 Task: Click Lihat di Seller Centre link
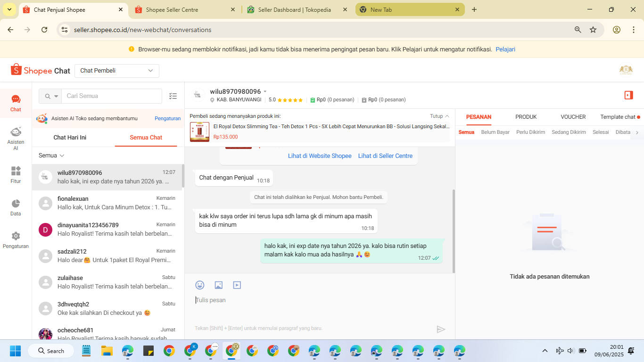[x=385, y=156]
